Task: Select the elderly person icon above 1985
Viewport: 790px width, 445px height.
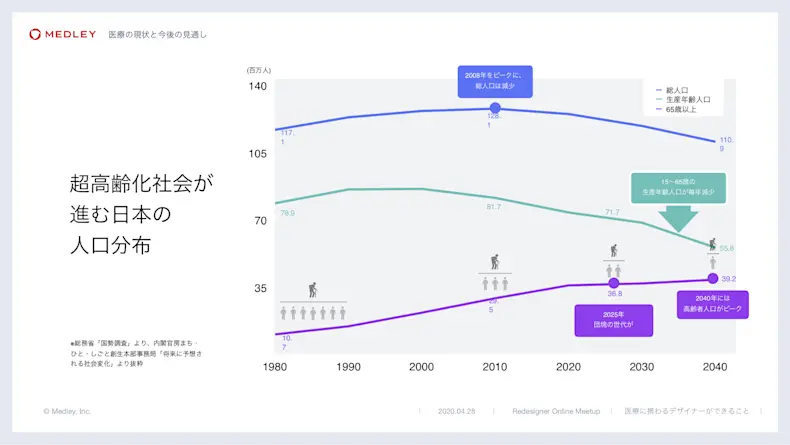Action: [x=313, y=290]
